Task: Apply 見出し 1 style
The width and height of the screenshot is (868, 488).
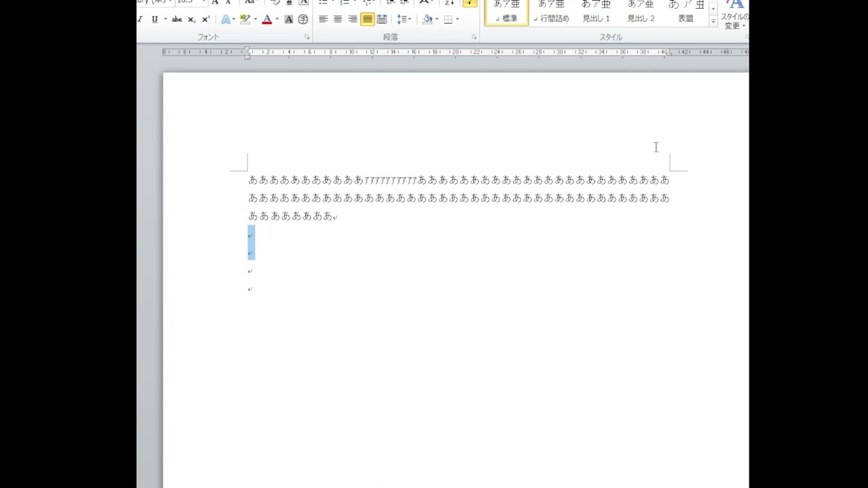Action: pyautogui.click(x=596, y=12)
